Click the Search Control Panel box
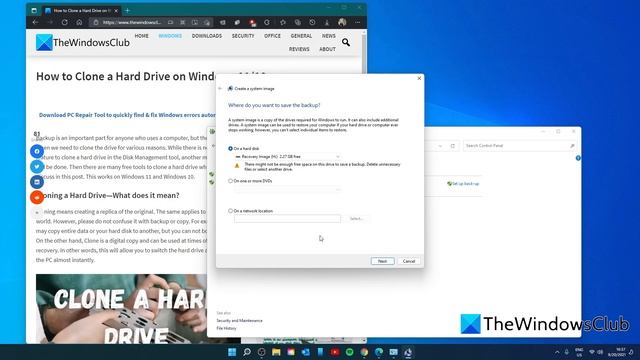Image resolution: width=640 pixels, height=360 pixels. click(519, 146)
